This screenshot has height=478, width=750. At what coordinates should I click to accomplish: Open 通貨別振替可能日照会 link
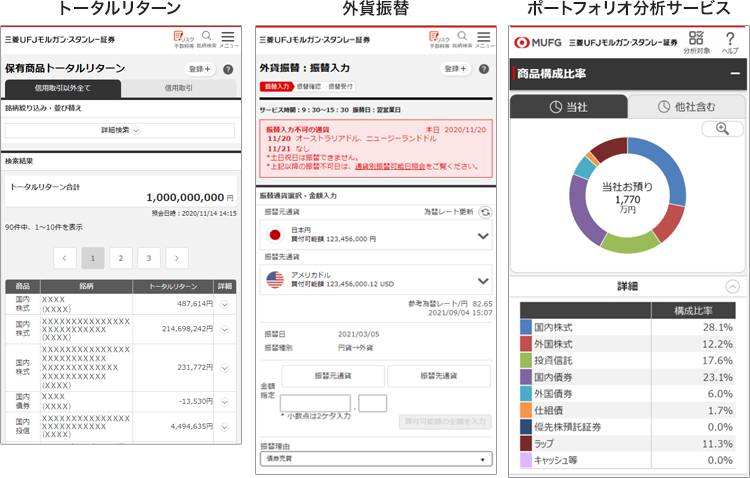pyautogui.click(x=390, y=167)
